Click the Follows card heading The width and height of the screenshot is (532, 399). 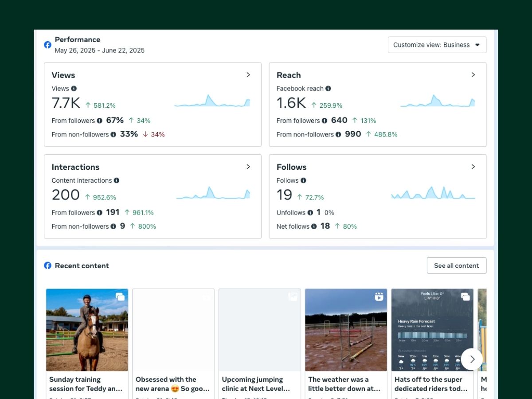292,167
